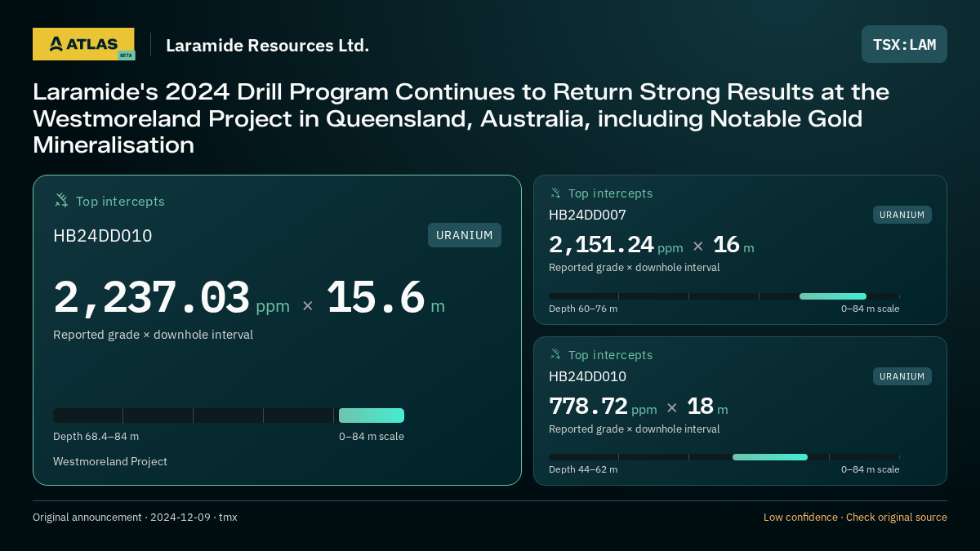The image size is (980, 551).
Task: Click the '0–84 m scale' label in the 2,237.03 ppm card
Action: [372, 436]
